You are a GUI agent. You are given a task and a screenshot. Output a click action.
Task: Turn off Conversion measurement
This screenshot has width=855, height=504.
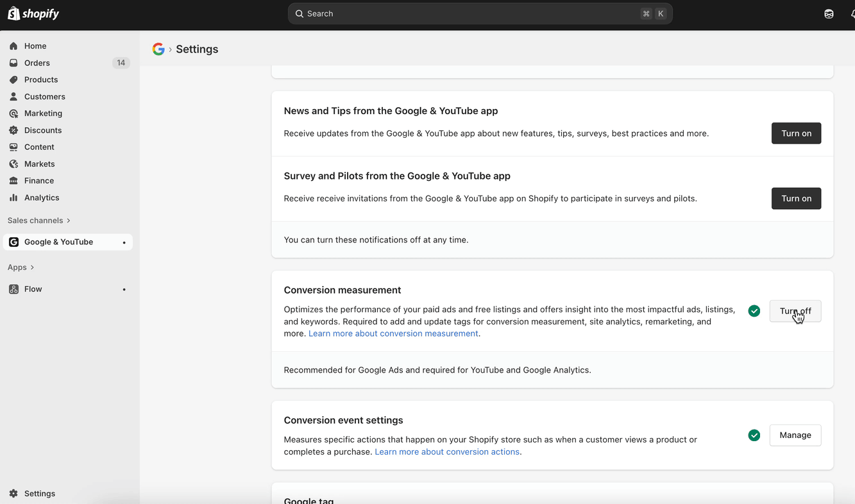795,311
